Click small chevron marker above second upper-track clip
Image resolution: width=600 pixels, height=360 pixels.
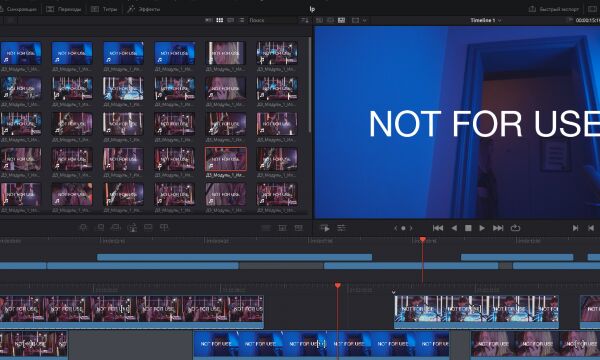pos(393,292)
